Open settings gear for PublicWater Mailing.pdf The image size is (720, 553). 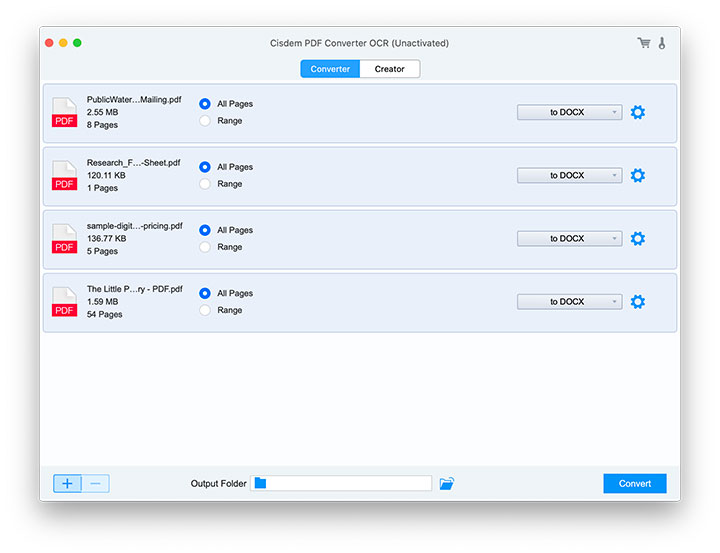(x=638, y=112)
